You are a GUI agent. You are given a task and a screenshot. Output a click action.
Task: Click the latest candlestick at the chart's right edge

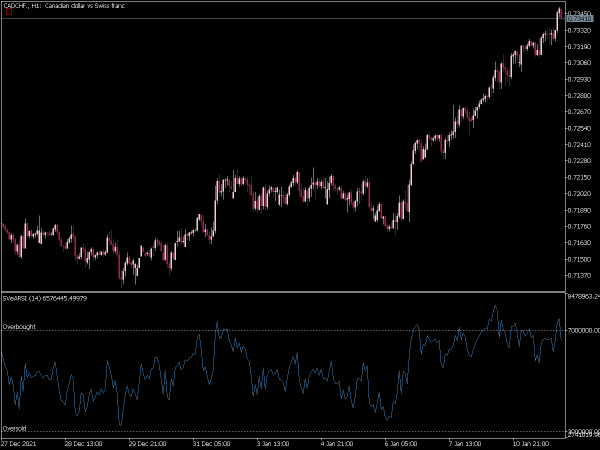click(x=561, y=13)
